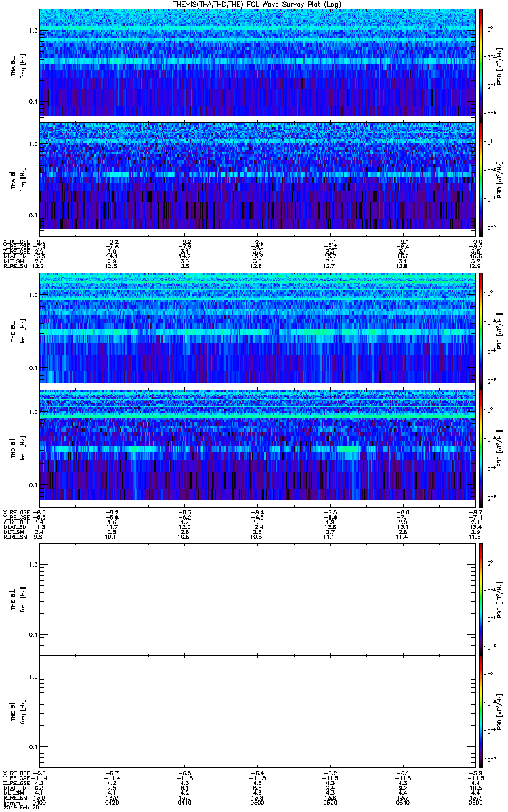Click the R_RE_SM value 11.8 under THD
Screen dimensions: 508x812
point(474,537)
